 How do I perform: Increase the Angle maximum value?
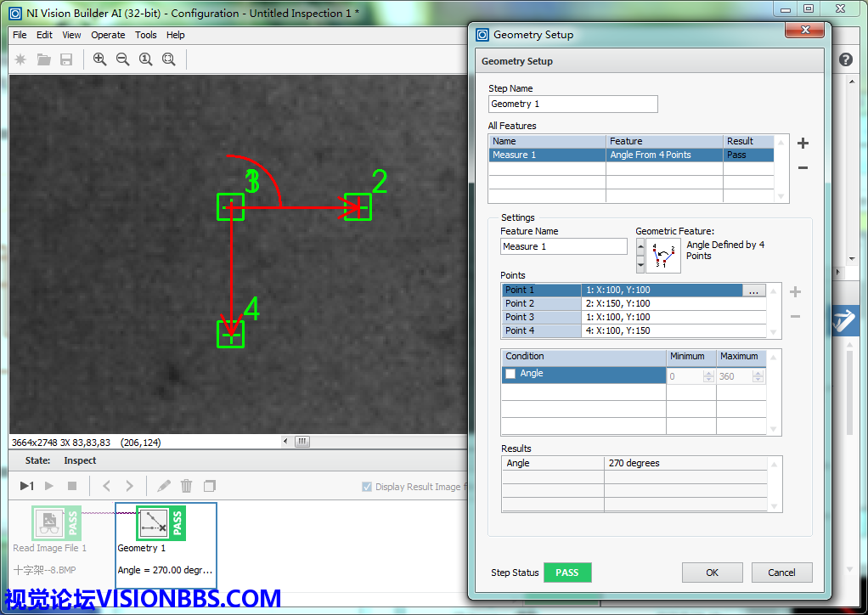click(x=758, y=373)
